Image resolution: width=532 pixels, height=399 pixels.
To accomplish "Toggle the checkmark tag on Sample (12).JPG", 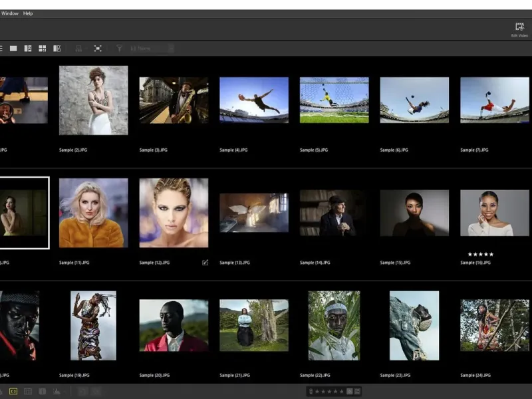I will [205, 263].
